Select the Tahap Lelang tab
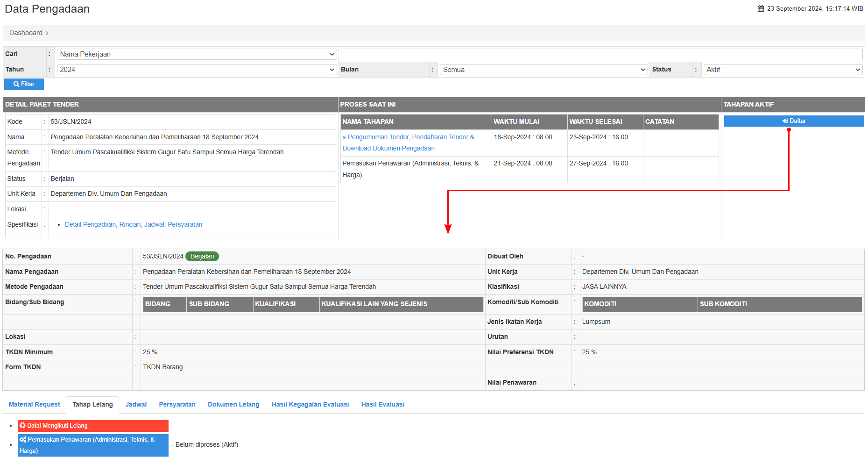Image resolution: width=868 pixels, height=458 pixels. (x=92, y=404)
